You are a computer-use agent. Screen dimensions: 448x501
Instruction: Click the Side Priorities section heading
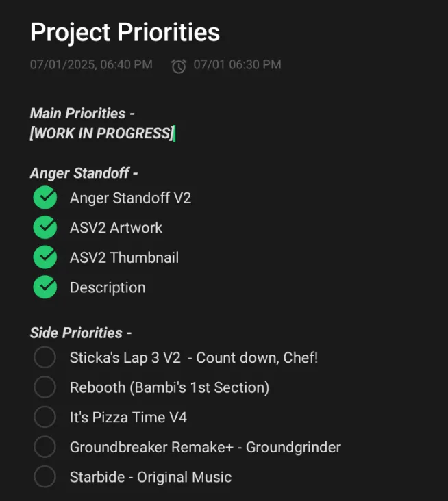[81, 333]
